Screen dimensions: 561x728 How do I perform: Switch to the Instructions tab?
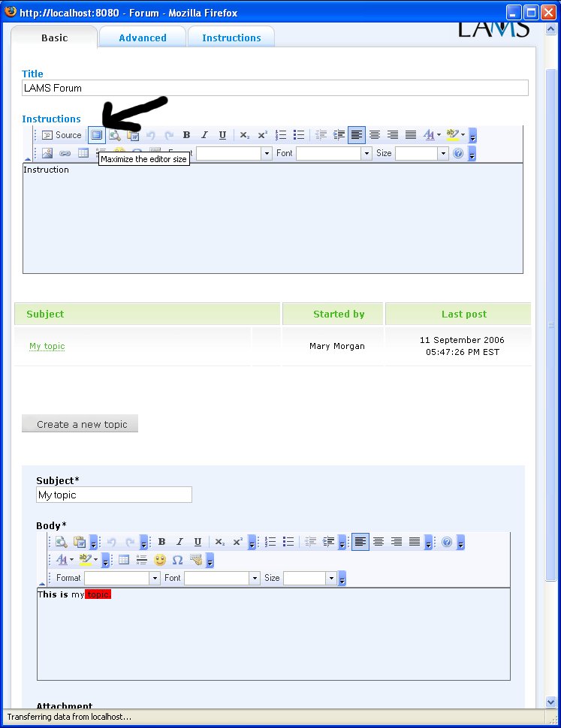click(x=231, y=38)
